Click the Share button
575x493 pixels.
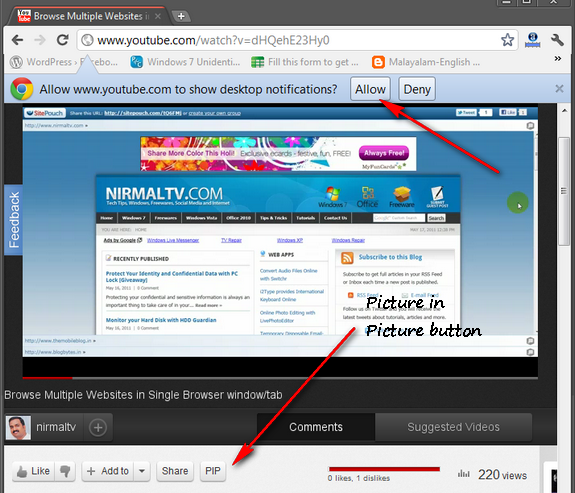[x=175, y=471]
